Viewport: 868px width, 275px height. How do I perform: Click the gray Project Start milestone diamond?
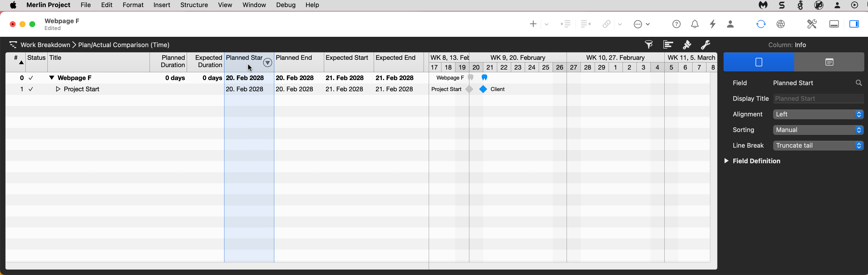coord(469,89)
